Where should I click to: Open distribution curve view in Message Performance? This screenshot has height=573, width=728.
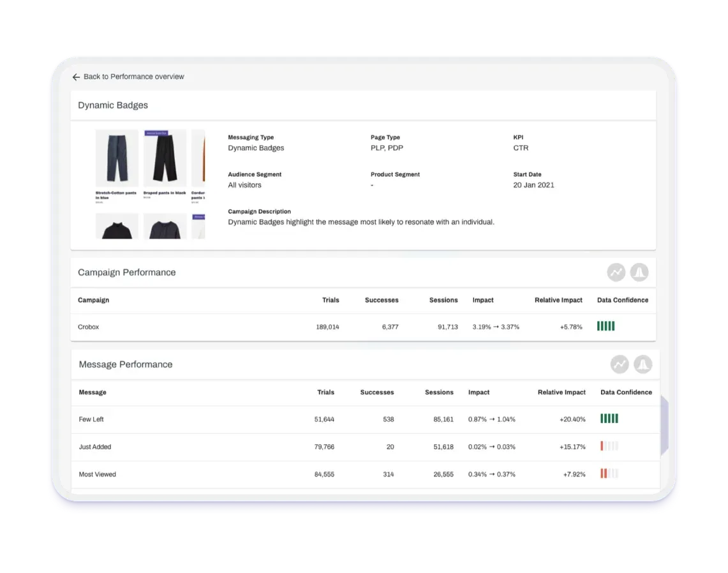point(643,364)
